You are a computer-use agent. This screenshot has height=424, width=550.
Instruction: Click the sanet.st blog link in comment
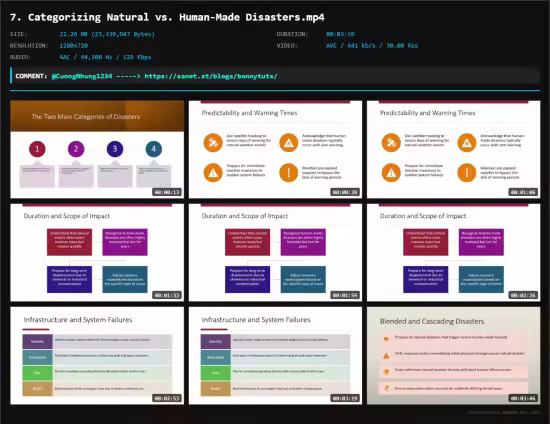tap(211, 76)
